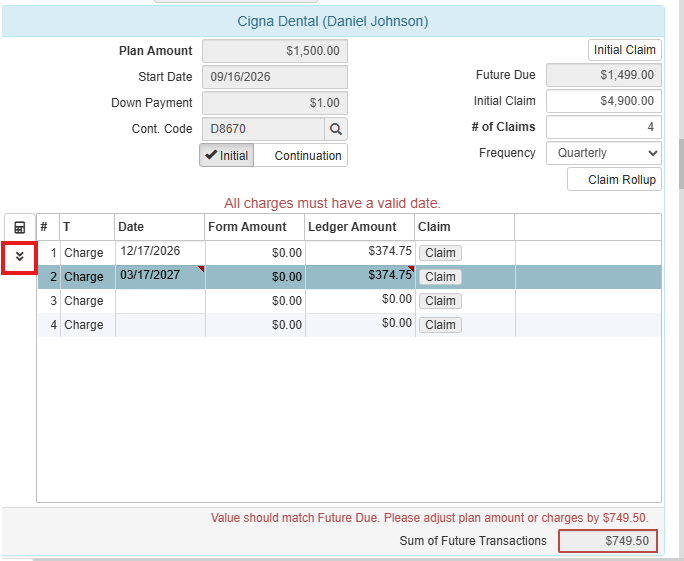Viewport: 684px width, 561px height.
Task: Click row 1 Ledger Amount $374.75
Action: [360, 253]
